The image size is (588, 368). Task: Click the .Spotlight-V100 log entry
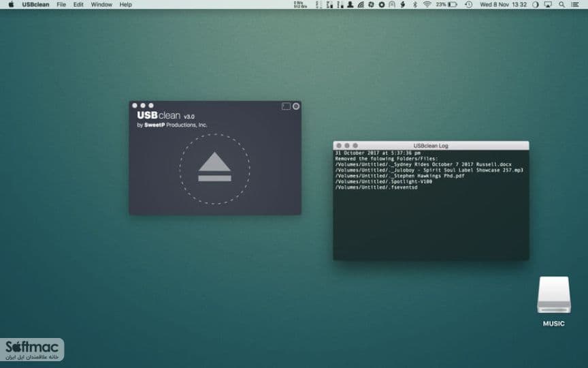(x=384, y=181)
